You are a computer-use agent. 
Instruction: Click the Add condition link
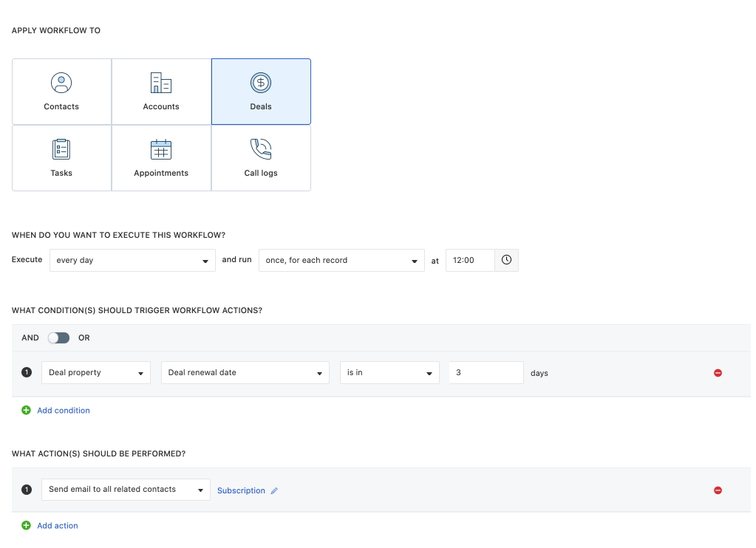63,410
